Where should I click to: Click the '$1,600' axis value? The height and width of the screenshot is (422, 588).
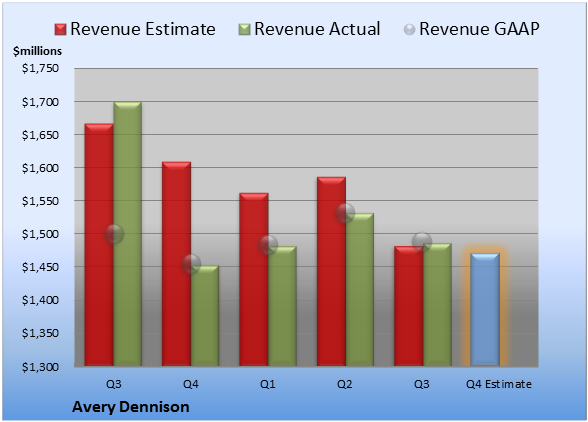pyautogui.click(x=40, y=168)
